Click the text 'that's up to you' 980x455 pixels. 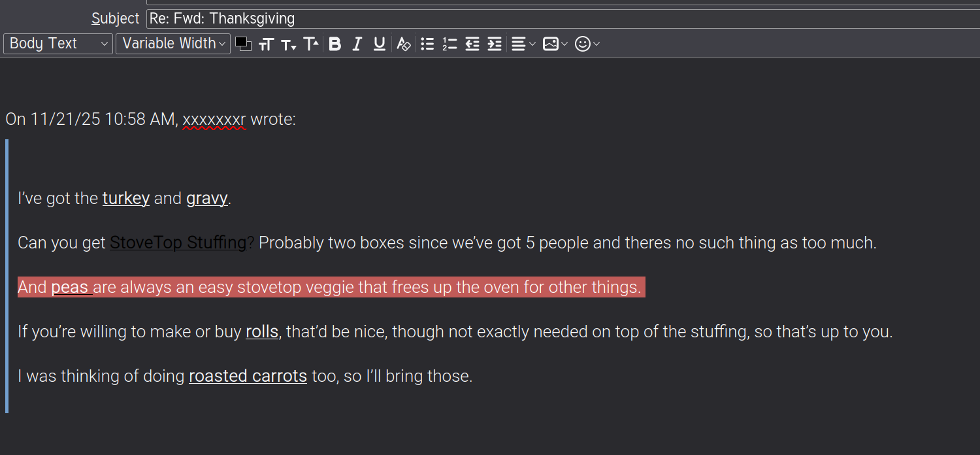click(x=833, y=331)
